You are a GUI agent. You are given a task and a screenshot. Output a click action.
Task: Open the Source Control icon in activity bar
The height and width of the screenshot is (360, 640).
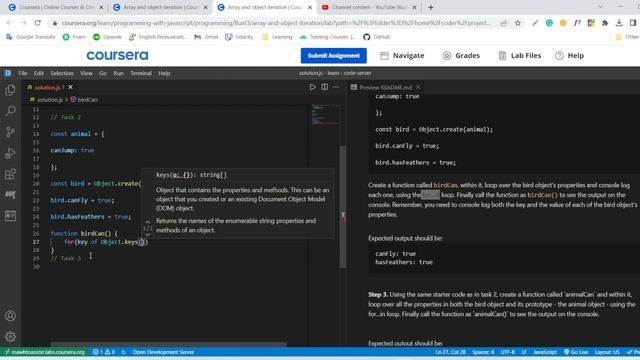coord(11,132)
